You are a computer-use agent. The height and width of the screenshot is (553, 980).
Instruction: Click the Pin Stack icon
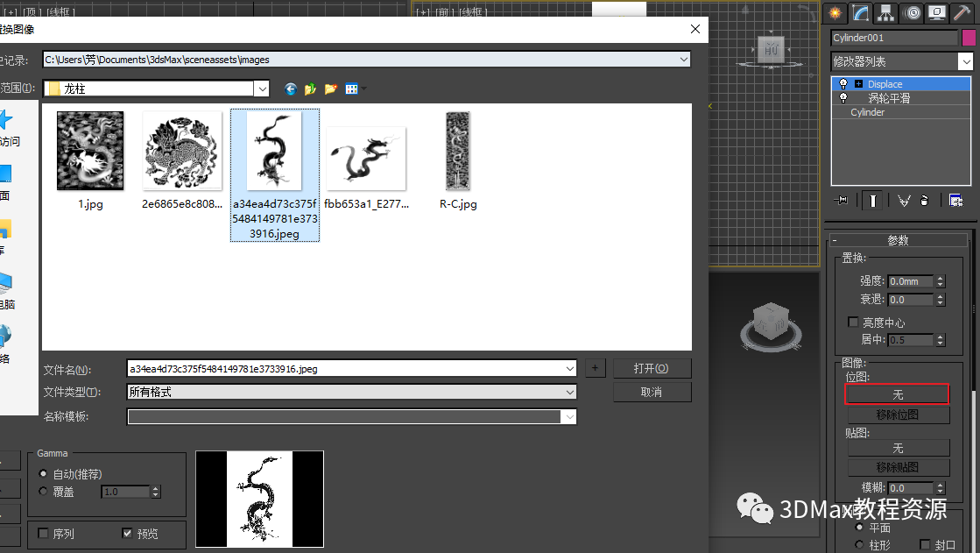click(x=841, y=200)
